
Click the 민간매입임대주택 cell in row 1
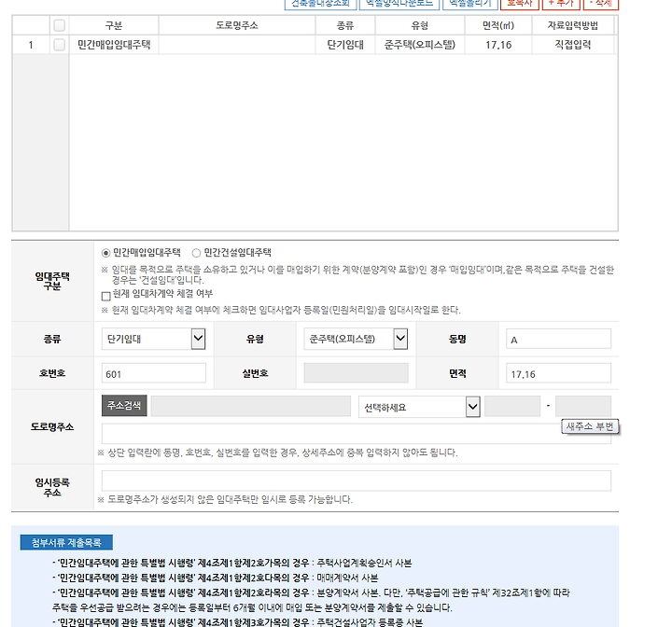(114, 45)
